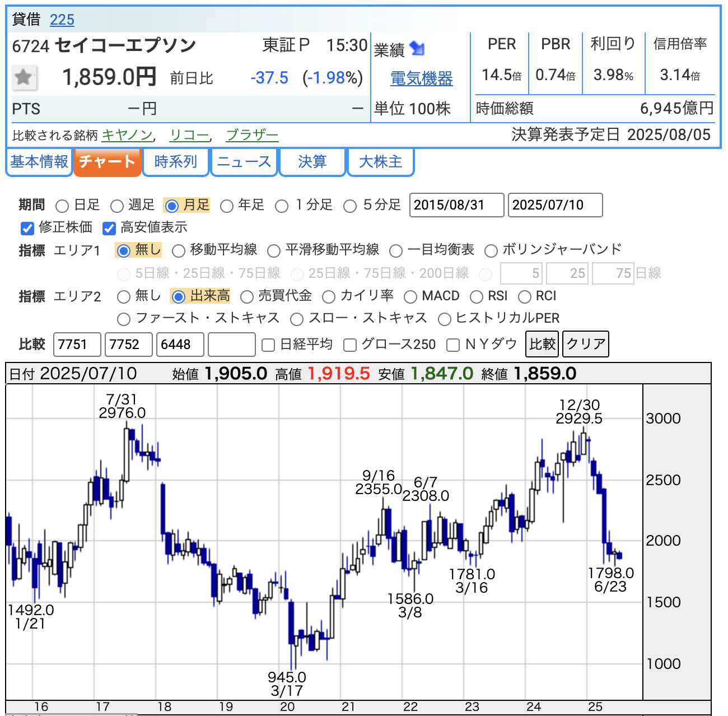
Task: Select the チャート tab
Action: coord(107,162)
